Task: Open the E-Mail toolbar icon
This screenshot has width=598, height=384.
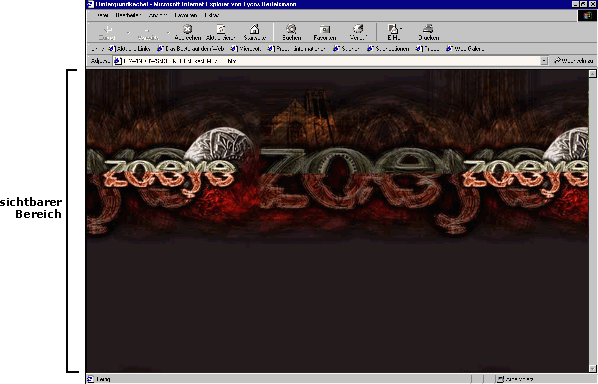Action: [x=394, y=29]
